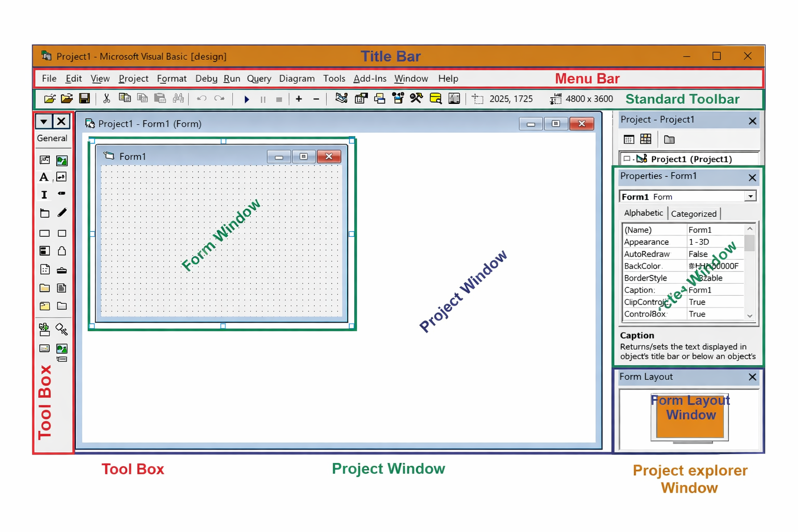Edit the BackColor property value

[x=715, y=265]
